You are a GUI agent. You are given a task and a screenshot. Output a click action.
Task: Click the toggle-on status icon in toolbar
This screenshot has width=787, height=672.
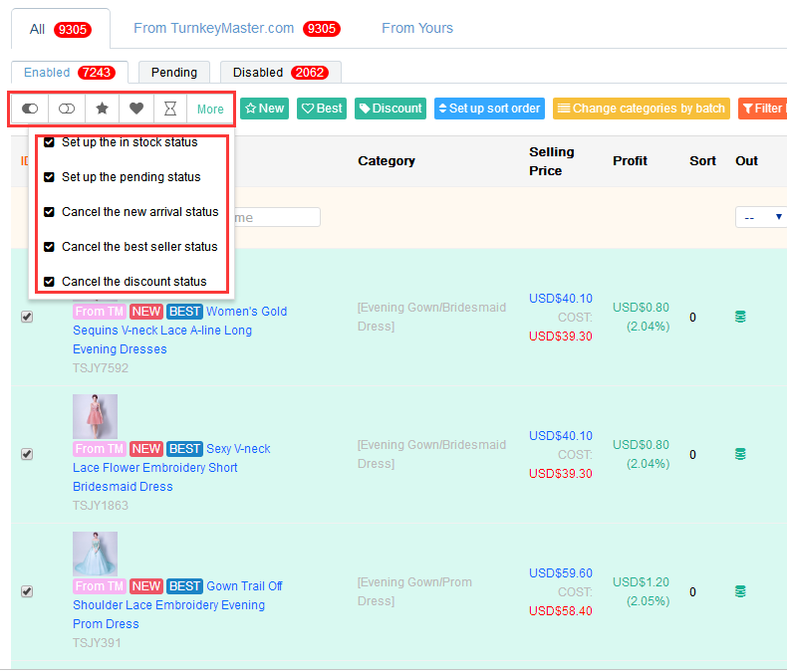(30, 109)
